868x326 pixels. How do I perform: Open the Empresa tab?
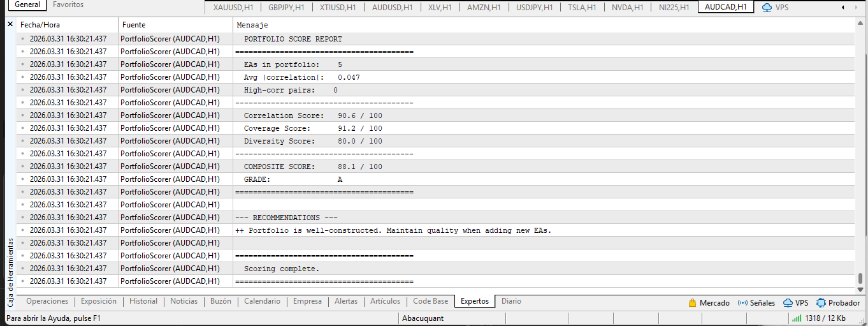click(307, 301)
